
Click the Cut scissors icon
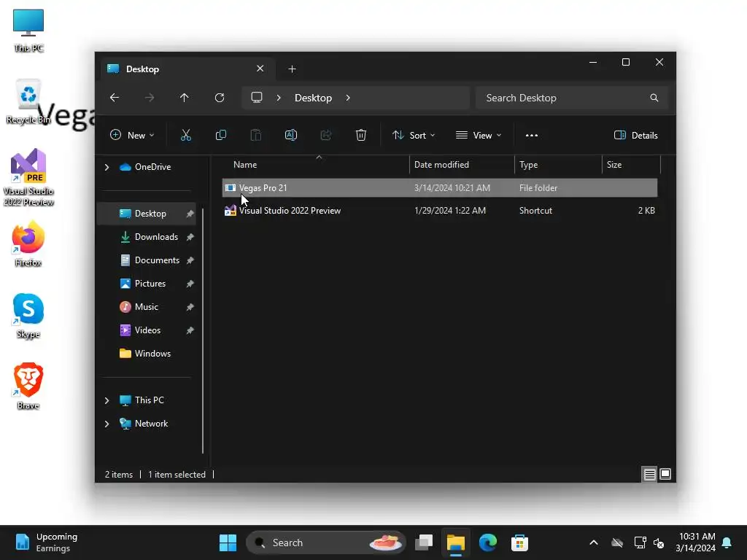click(x=186, y=135)
